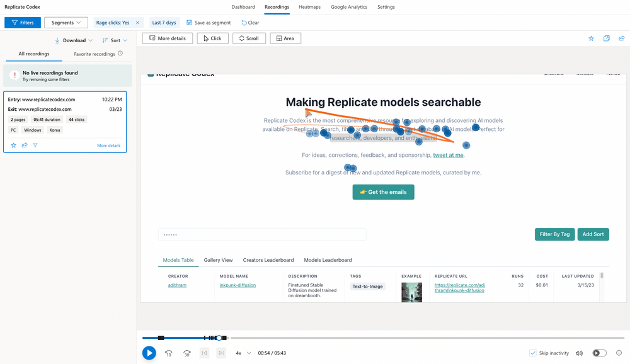Viewport: 630px width, 364px height.
Task: Switch to Gallery View tab
Action: [218, 260]
